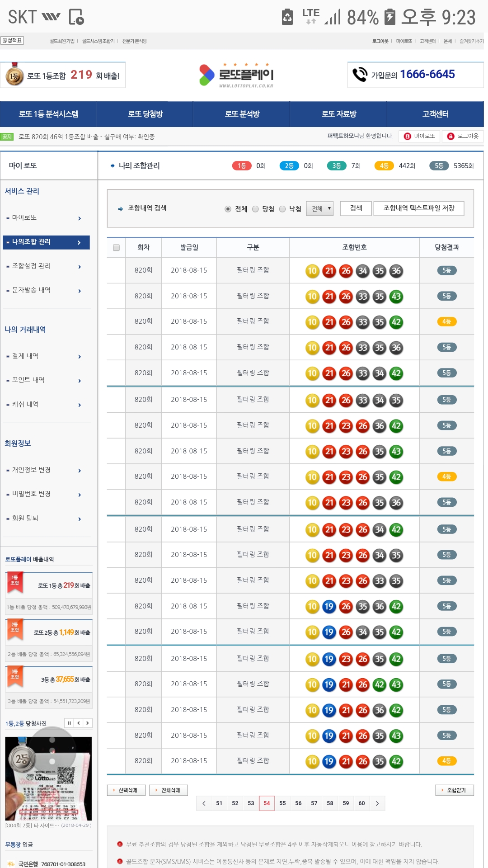This screenshot has width=488, height=868.
Task: Pause the winning photo slideshow
Action: tap(69, 723)
